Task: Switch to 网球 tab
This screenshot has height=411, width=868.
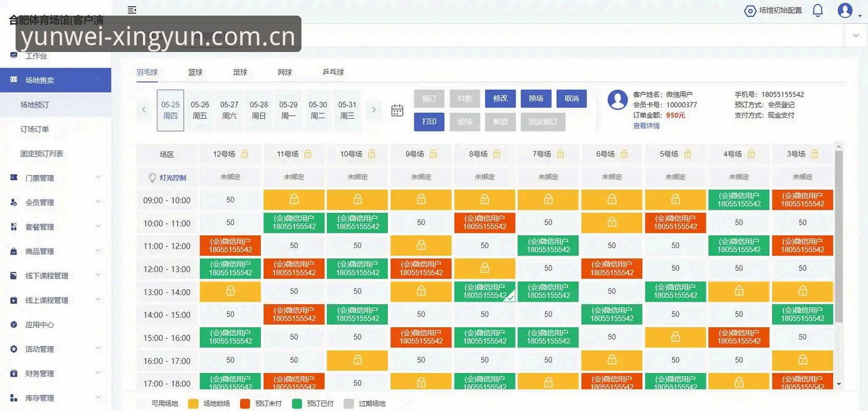Action: pyautogui.click(x=285, y=72)
